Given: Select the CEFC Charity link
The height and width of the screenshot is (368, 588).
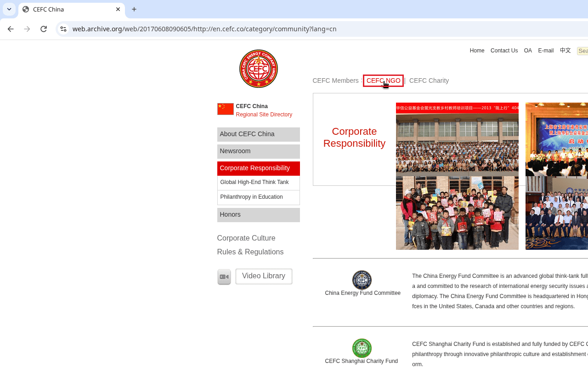Looking at the screenshot, I should (429, 80).
